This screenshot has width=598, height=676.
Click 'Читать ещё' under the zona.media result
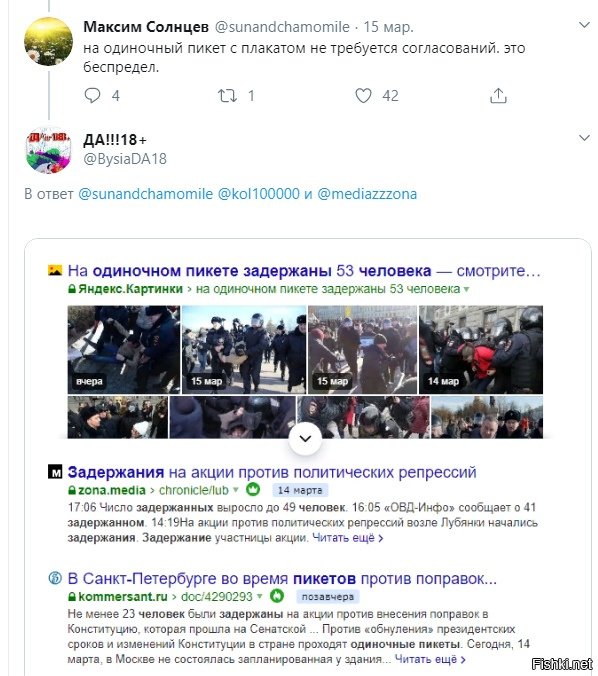point(348,538)
